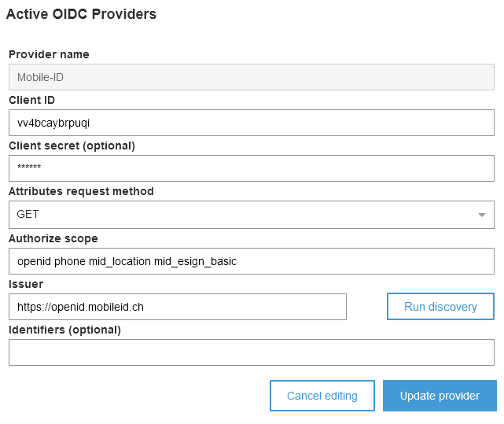Cancel editing the provider
The width and height of the screenshot is (504, 424).
point(322,396)
